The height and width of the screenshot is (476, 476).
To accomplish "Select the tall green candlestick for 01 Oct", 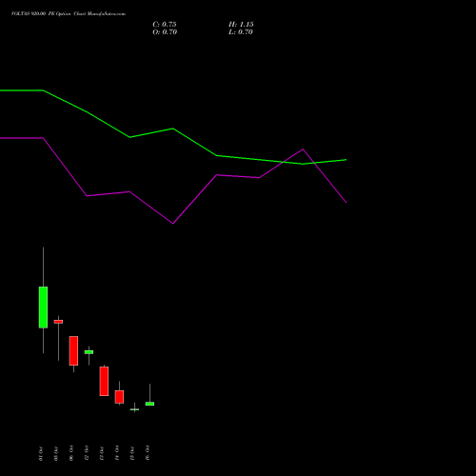I will (x=43, y=307).
